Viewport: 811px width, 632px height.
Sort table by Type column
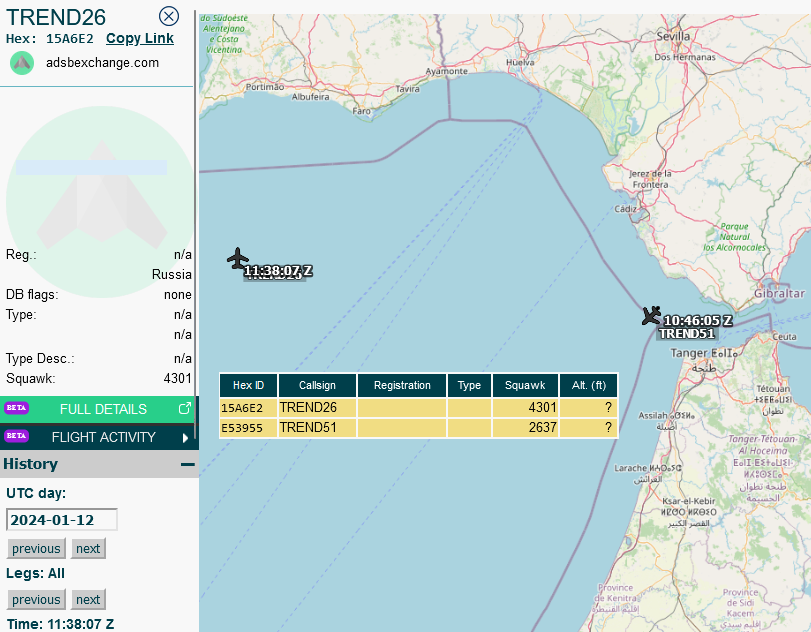click(x=469, y=385)
